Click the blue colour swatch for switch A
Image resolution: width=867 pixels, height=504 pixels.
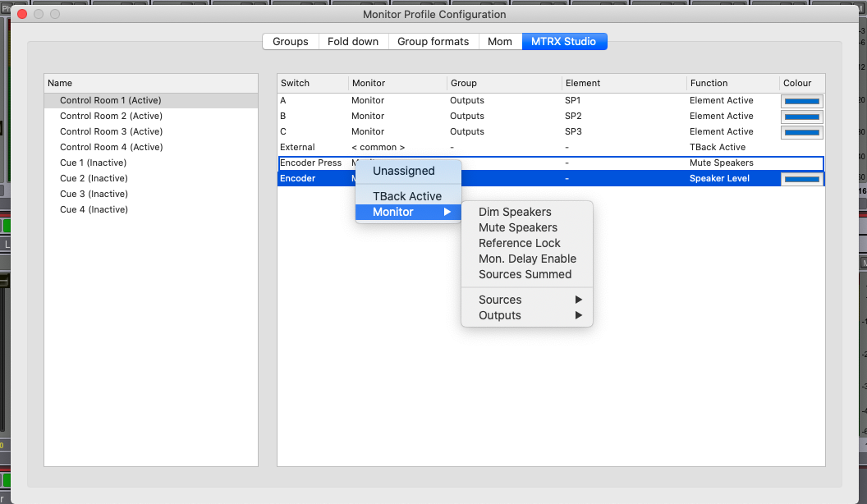802,101
